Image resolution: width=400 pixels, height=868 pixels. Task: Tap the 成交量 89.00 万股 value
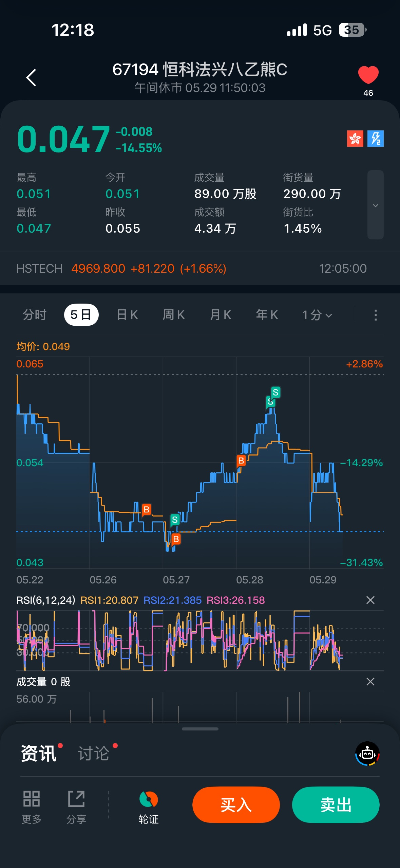point(225,194)
